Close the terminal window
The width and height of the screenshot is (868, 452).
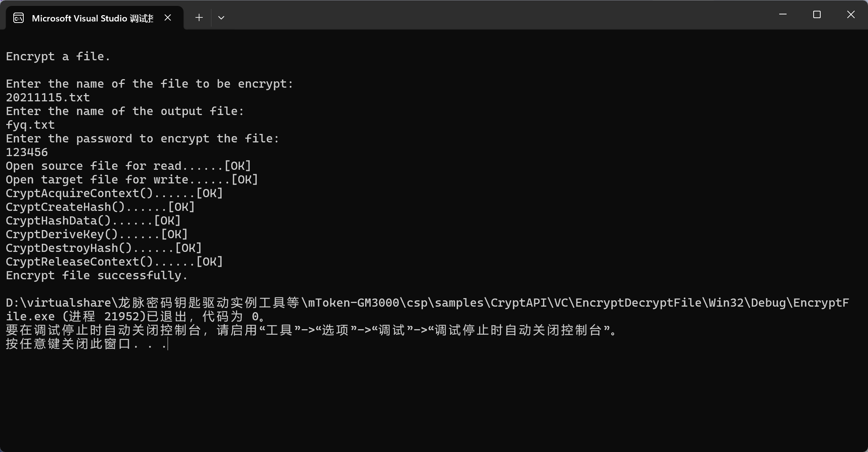click(x=851, y=14)
